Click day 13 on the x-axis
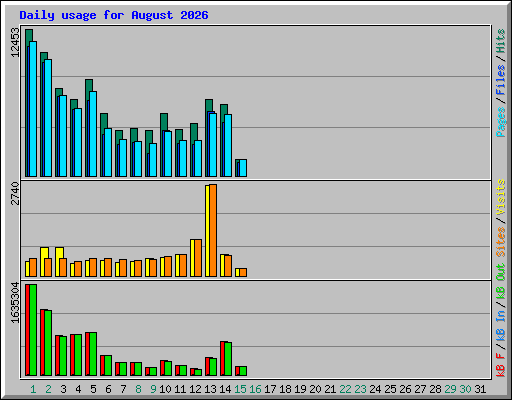The height and width of the screenshot is (400, 512). [x=210, y=389]
